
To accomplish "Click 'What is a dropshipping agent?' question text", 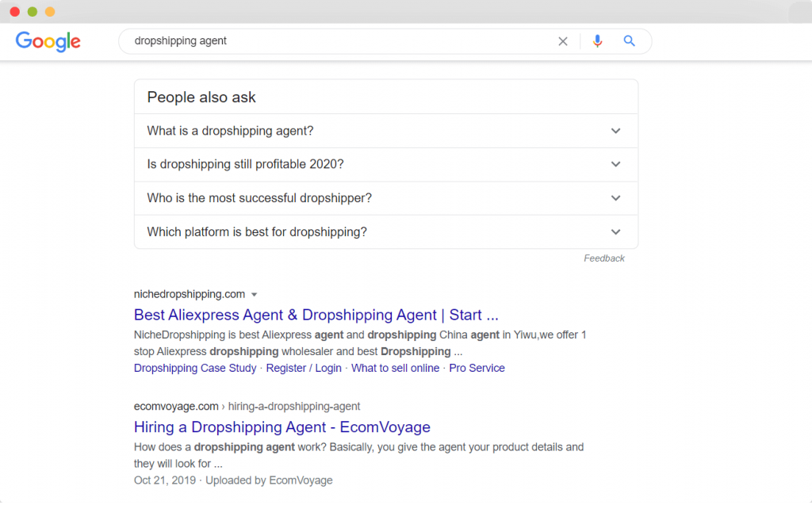I will click(x=231, y=131).
